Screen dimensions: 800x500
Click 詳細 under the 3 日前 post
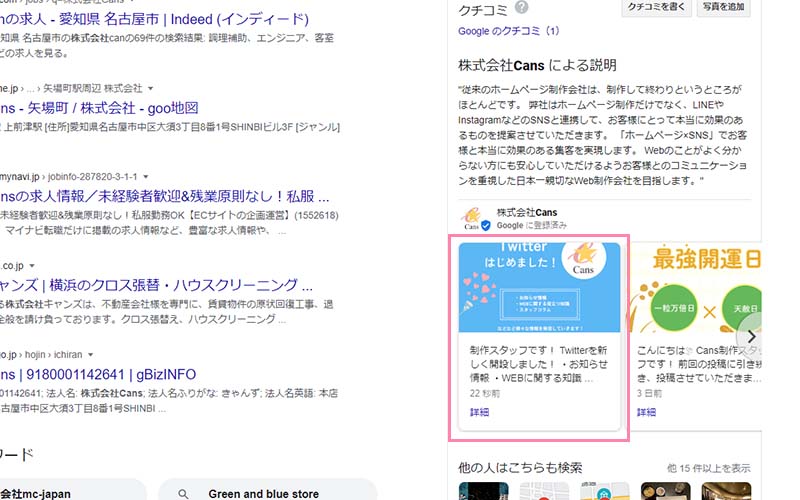pos(647,412)
